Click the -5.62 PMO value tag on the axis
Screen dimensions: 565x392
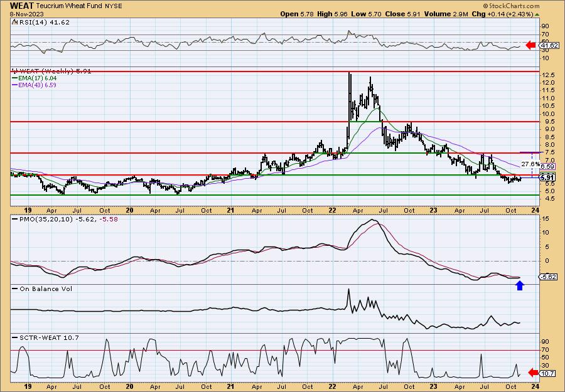click(549, 277)
